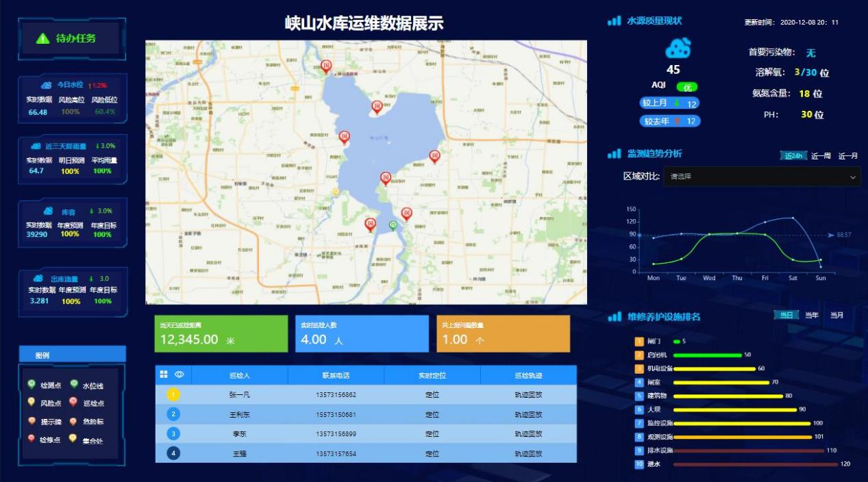Image resolution: width=868 pixels, height=482 pixels.
Task: Switch trend analysis to 近一周
Action: 821,156
